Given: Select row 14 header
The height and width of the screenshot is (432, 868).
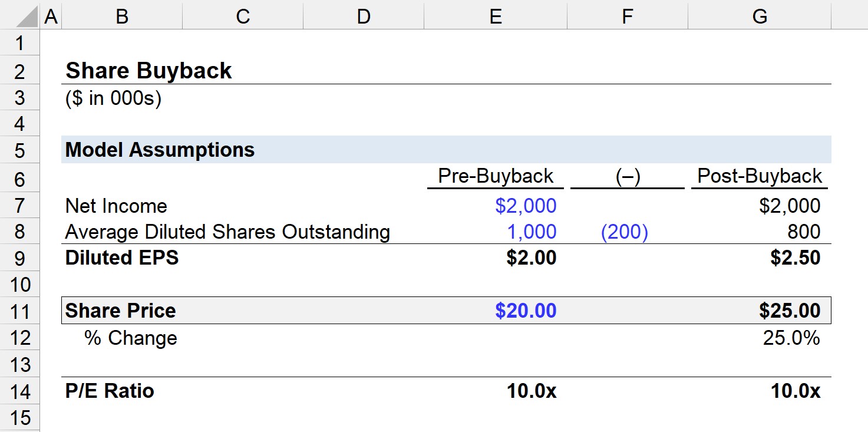Looking at the screenshot, I should pos(20,391).
